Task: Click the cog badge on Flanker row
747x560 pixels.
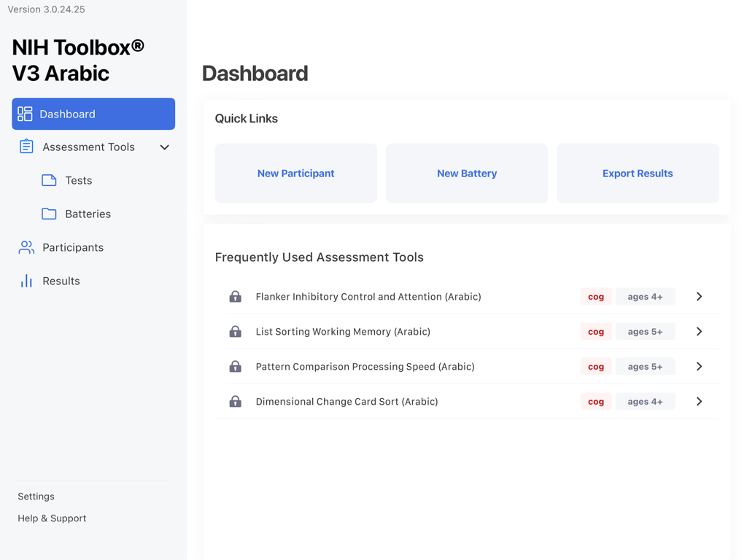Action: (x=595, y=296)
